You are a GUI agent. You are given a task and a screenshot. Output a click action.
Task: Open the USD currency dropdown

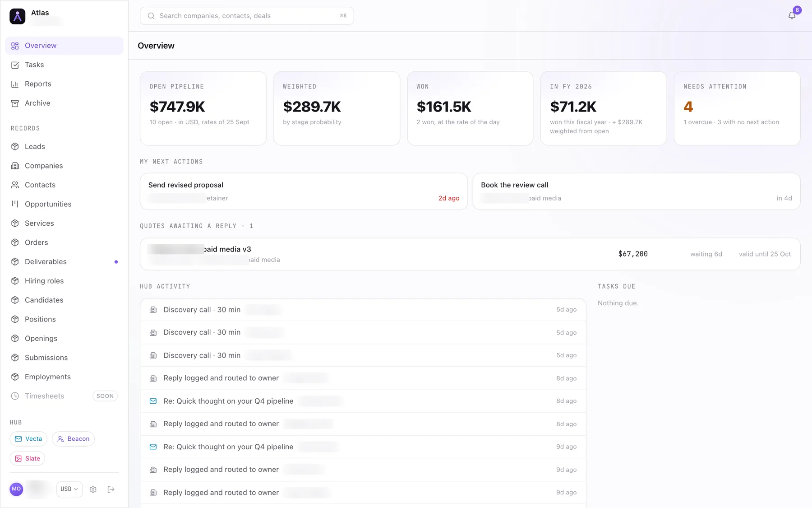[x=69, y=489]
